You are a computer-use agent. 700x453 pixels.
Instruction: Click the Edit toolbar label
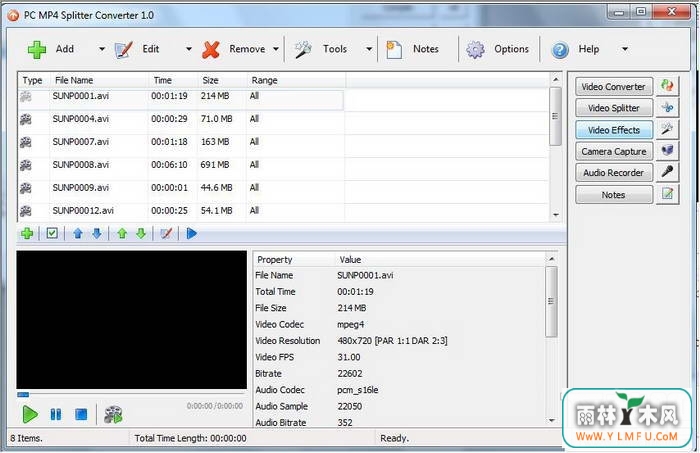(x=151, y=49)
